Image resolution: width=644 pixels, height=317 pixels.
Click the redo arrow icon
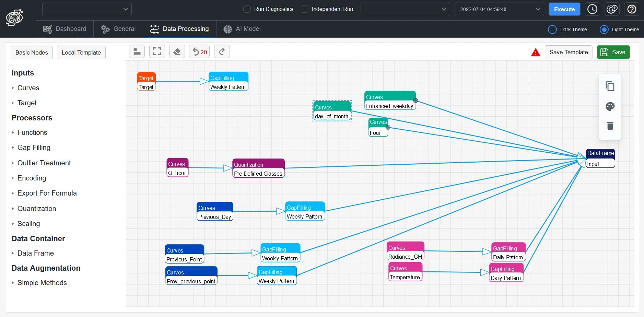click(x=222, y=51)
